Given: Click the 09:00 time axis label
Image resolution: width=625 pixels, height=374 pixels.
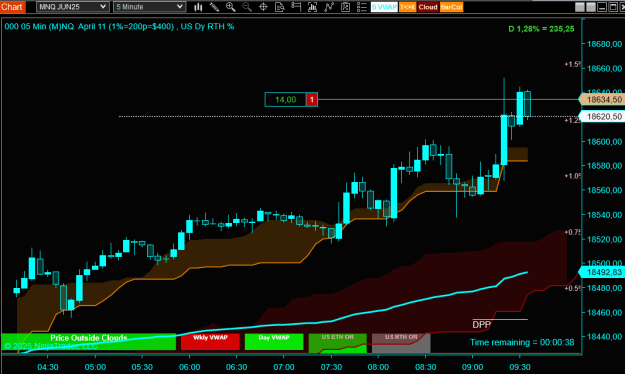Looking at the screenshot, I should [x=473, y=367].
